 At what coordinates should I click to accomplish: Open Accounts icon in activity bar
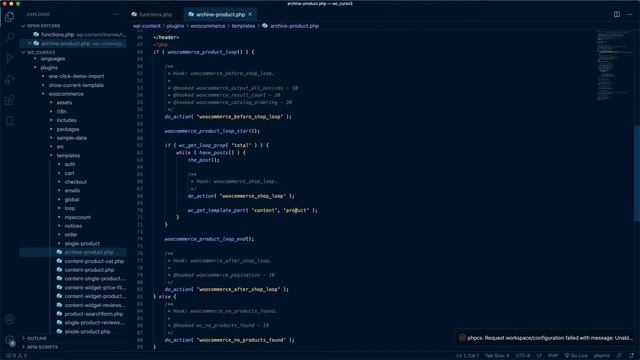click(x=9, y=319)
